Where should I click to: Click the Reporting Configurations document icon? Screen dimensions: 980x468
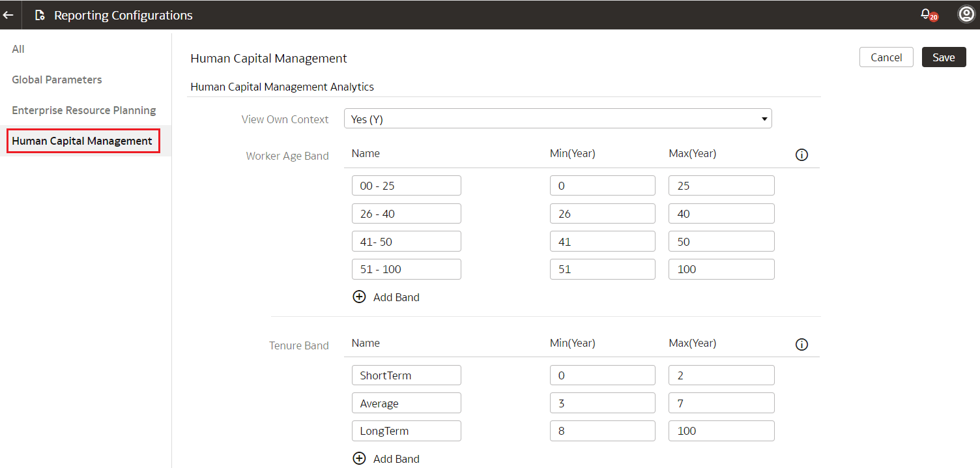[39, 14]
